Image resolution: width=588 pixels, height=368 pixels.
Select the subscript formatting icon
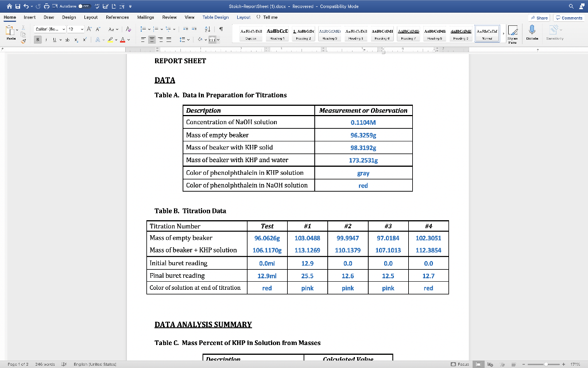coord(76,40)
